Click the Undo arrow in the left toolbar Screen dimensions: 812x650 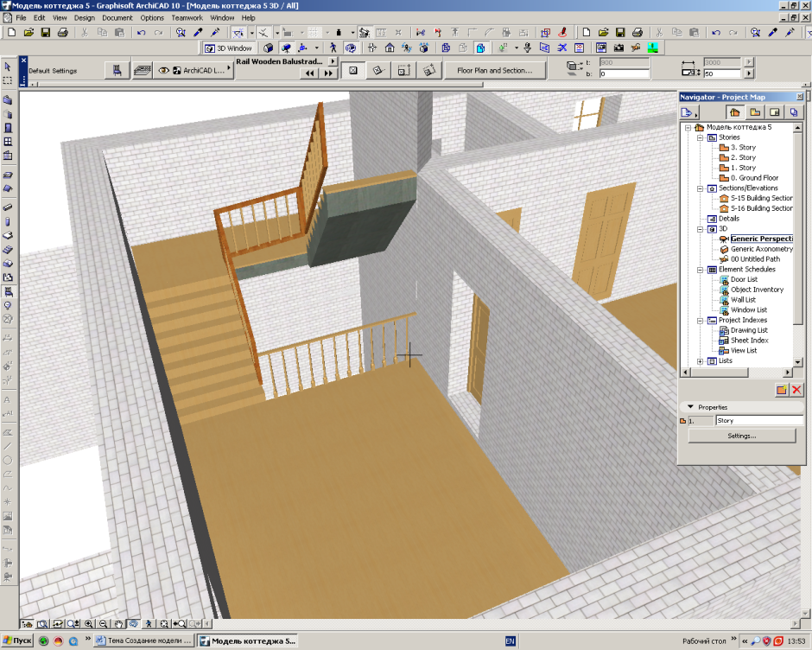(x=142, y=33)
